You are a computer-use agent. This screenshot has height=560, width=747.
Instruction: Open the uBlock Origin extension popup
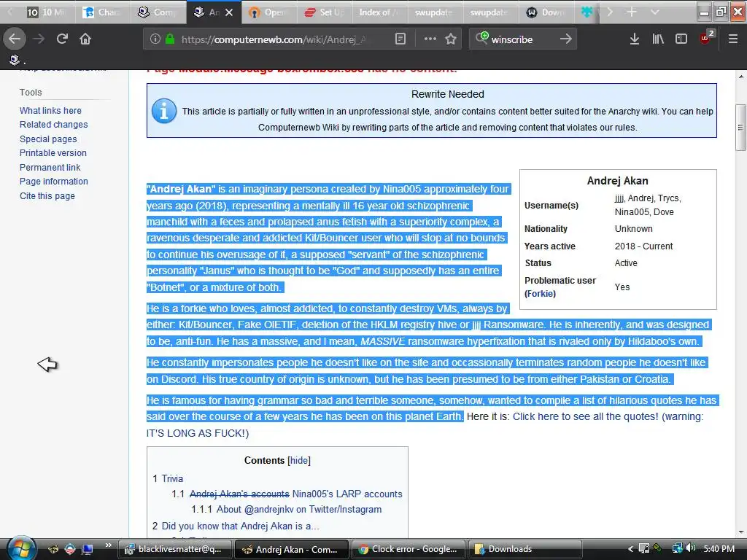705,38
